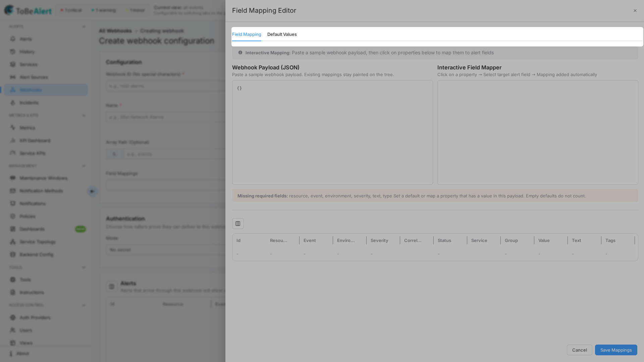Click the Interactive Field Mapper panel area
644x362 pixels.
pos(538,132)
